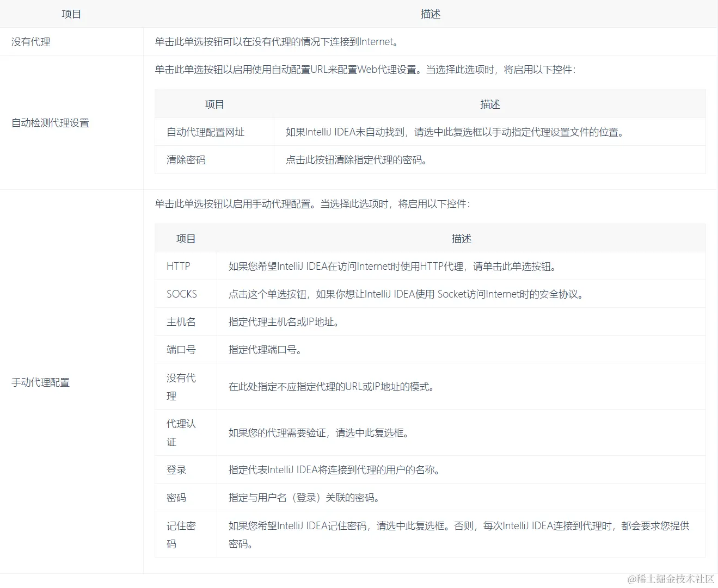Click the text 如果您的代理需要验证，请选中此复选框。

click(x=319, y=433)
